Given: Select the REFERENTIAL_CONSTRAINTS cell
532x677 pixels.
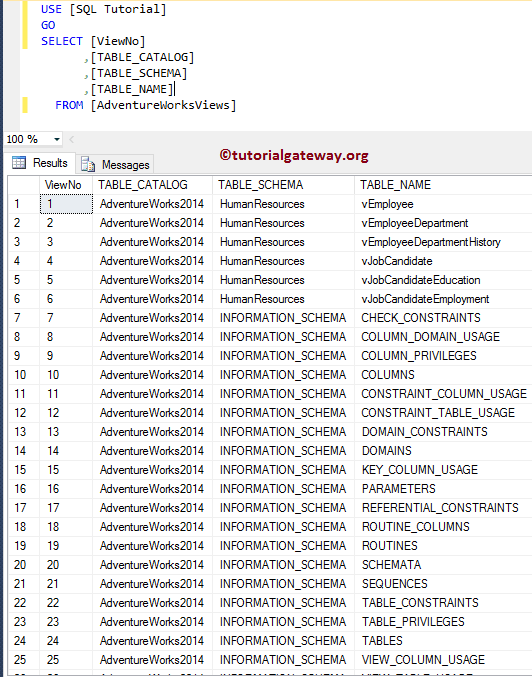Looking at the screenshot, I should 443,508.
